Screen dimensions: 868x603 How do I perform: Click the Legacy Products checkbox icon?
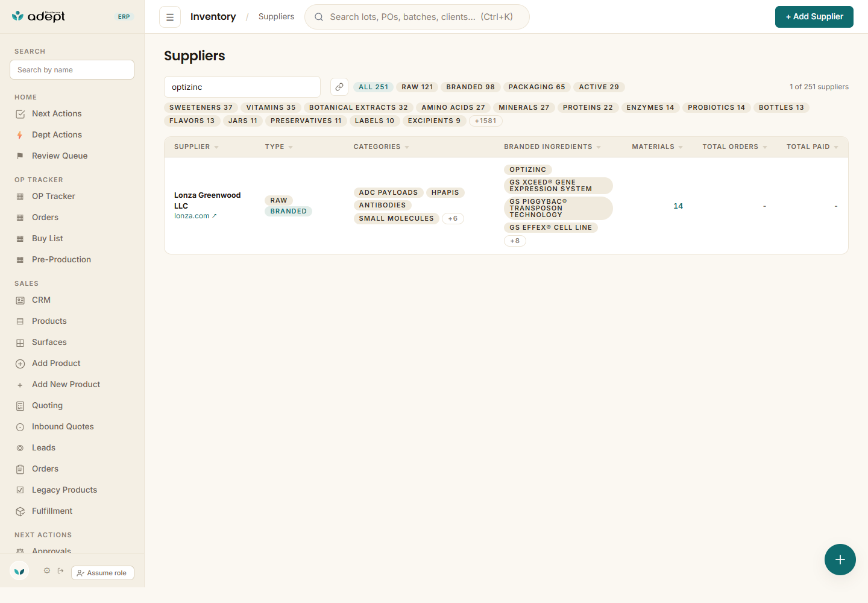click(x=20, y=490)
